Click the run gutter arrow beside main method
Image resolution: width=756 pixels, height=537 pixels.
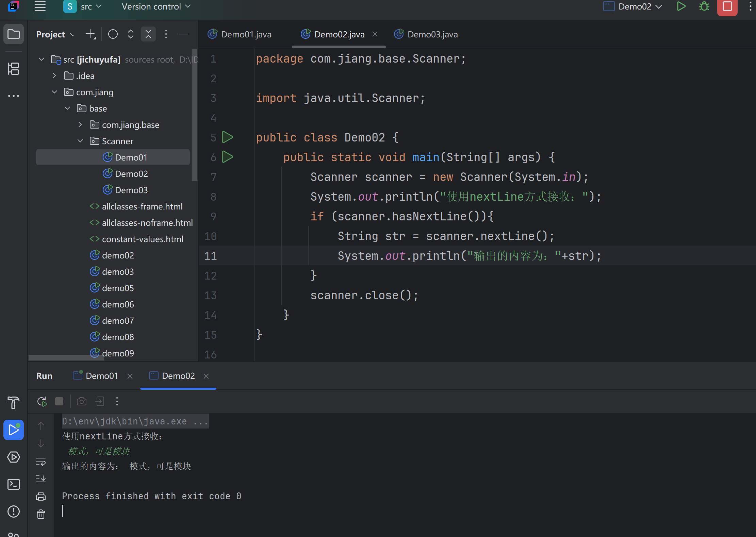tap(227, 157)
